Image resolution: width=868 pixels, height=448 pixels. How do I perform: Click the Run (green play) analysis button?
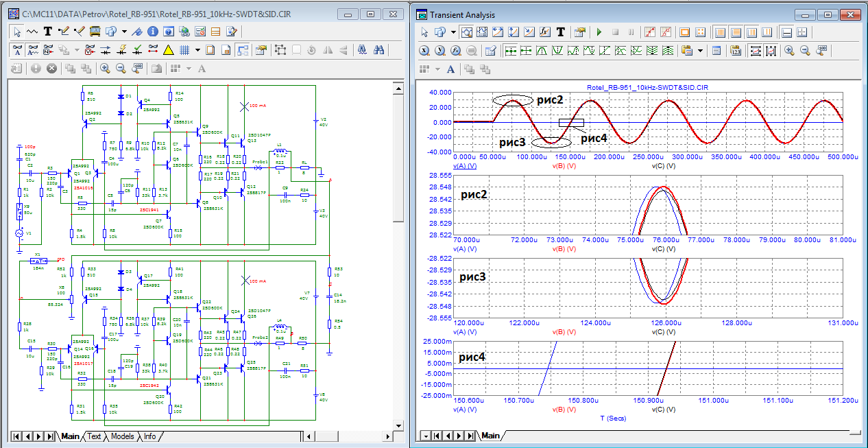pyautogui.click(x=599, y=32)
